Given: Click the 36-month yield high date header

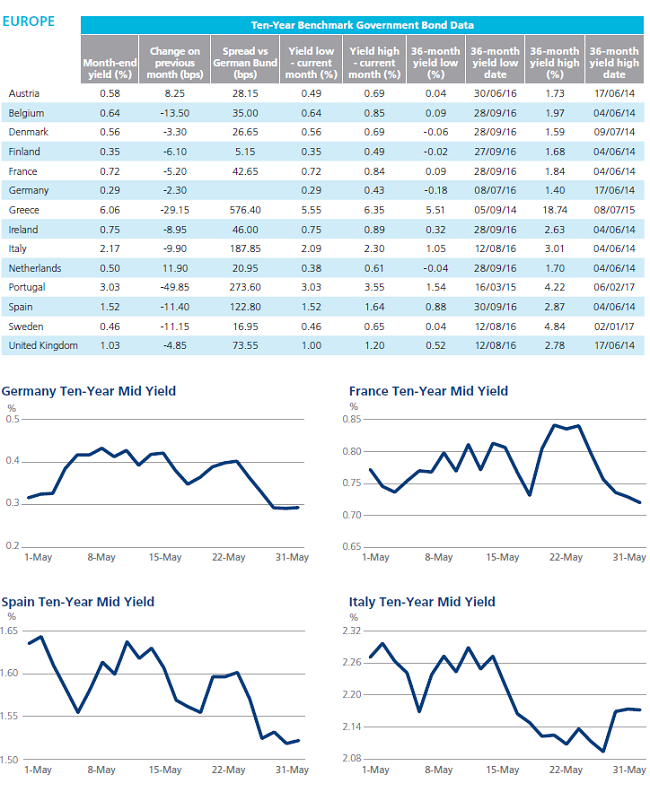Looking at the screenshot, I should pyautogui.click(x=614, y=61).
